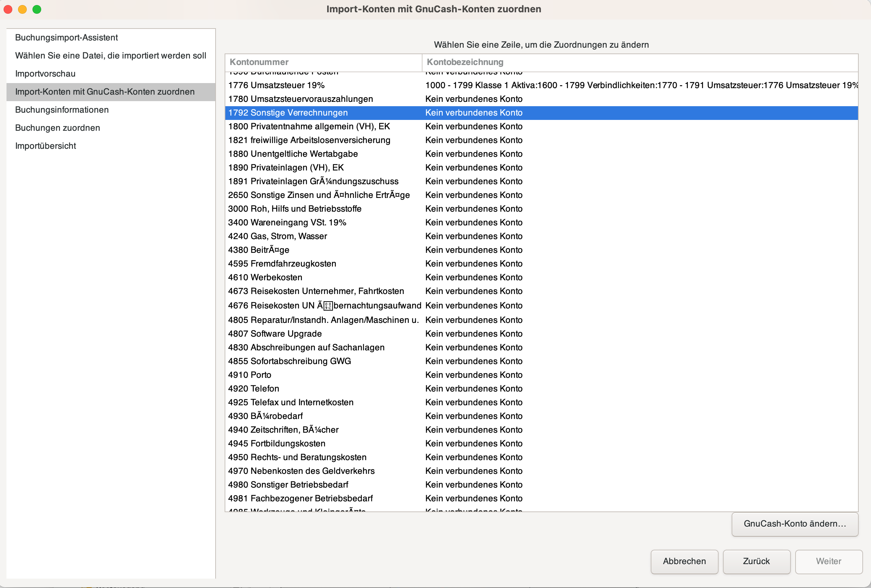Click the greyed-out Weiter button
This screenshot has height=588, width=871.
(828, 561)
